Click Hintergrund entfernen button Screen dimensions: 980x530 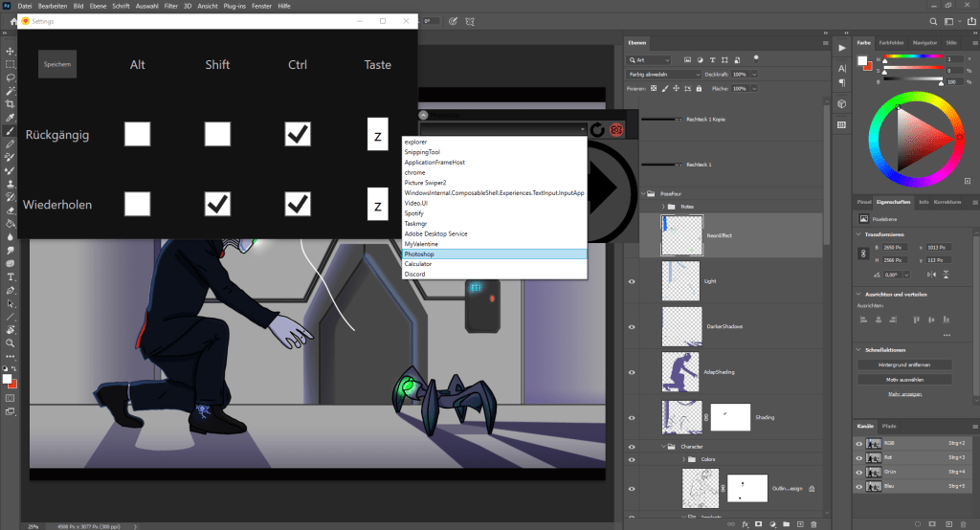[x=903, y=364]
